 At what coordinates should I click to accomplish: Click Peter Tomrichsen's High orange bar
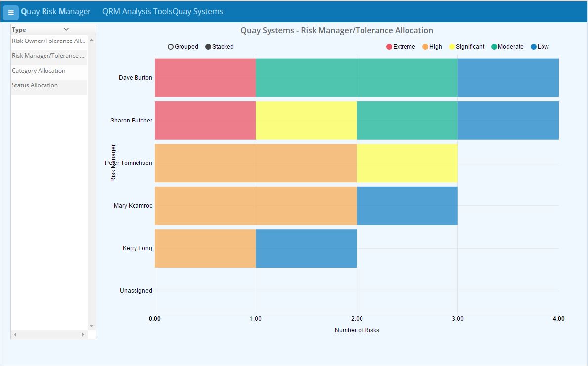(x=256, y=163)
